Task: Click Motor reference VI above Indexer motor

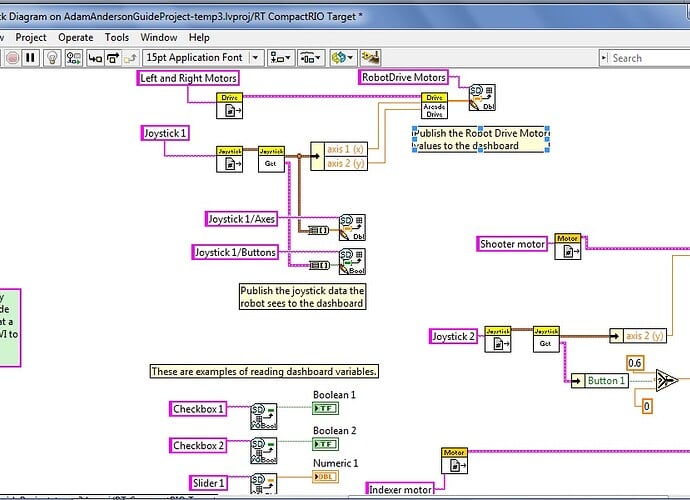Action: [x=454, y=461]
